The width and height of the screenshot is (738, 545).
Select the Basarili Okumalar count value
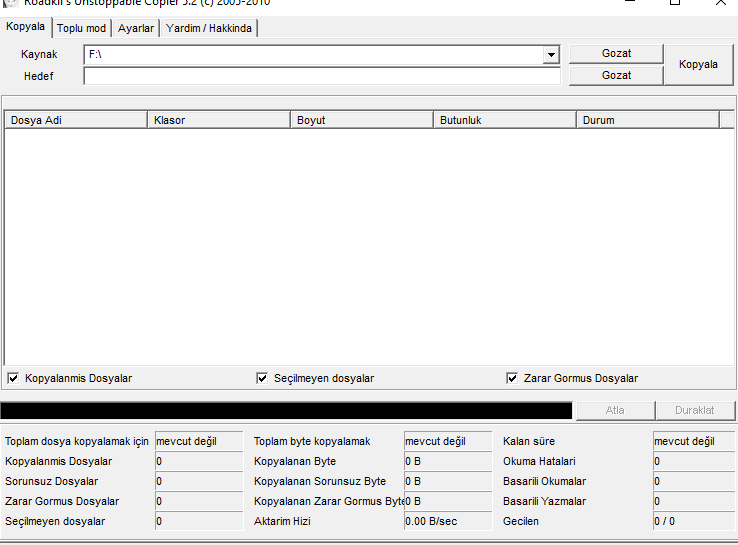(694, 481)
